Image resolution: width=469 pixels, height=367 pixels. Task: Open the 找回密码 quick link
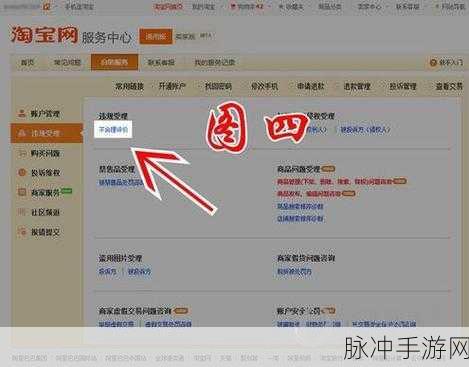point(218,86)
